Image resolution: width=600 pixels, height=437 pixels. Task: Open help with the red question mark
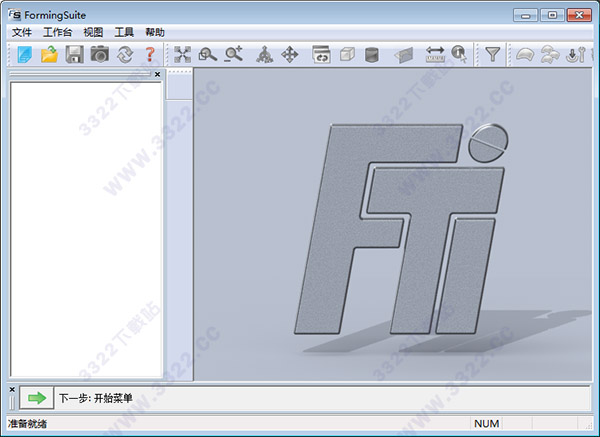(150, 54)
